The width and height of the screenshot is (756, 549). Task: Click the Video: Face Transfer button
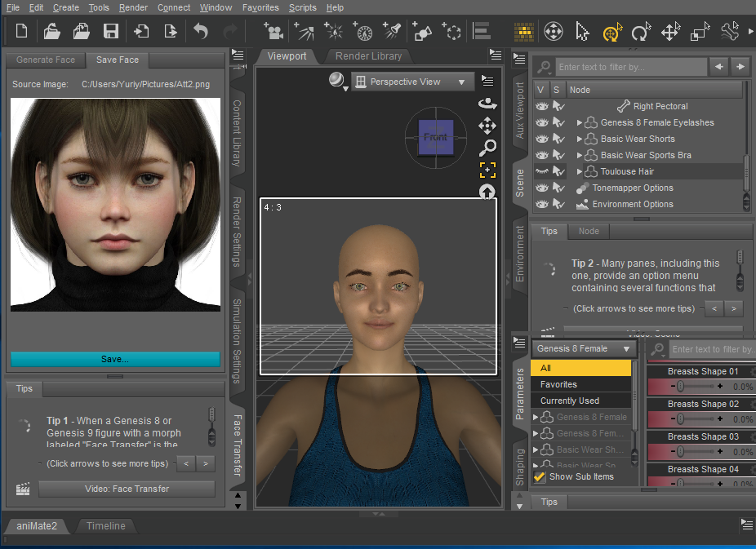pyautogui.click(x=127, y=489)
